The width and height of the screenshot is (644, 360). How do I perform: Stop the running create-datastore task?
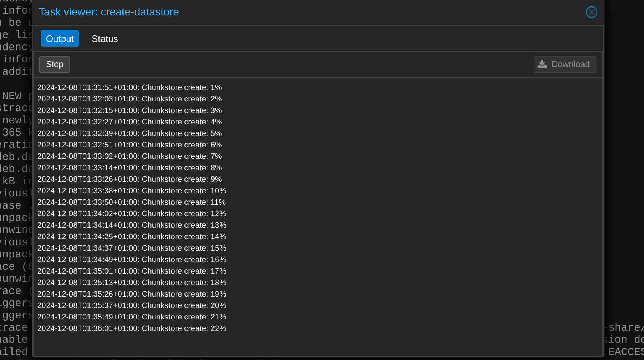point(54,65)
